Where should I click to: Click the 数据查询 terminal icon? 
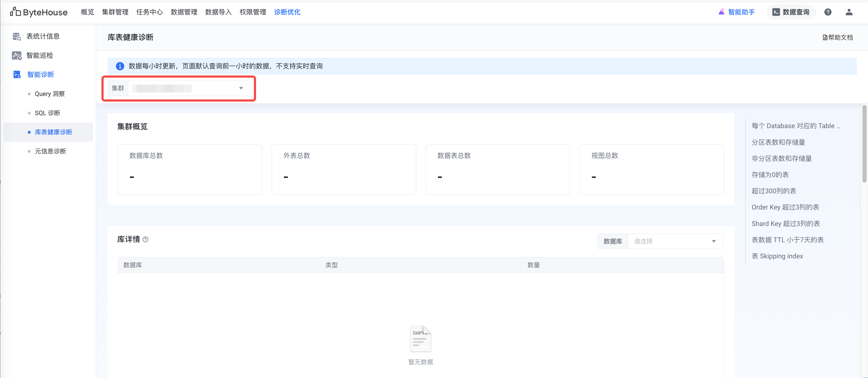pos(776,12)
